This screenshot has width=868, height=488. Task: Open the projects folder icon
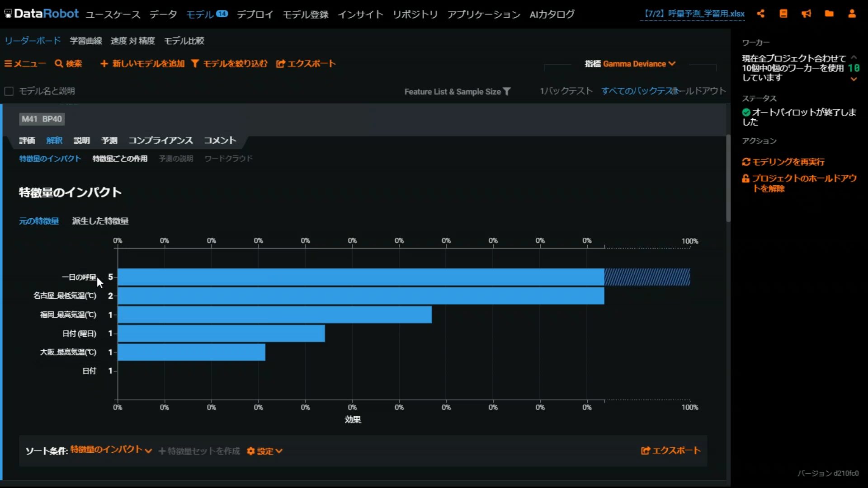coord(829,14)
